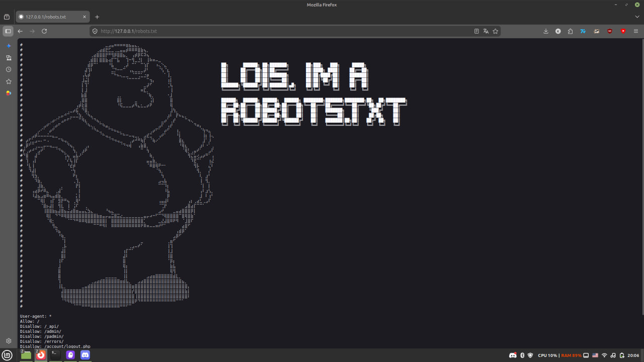Click the Discord tray notification icon
Image resolution: width=644 pixels, height=362 pixels.
click(513, 355)
